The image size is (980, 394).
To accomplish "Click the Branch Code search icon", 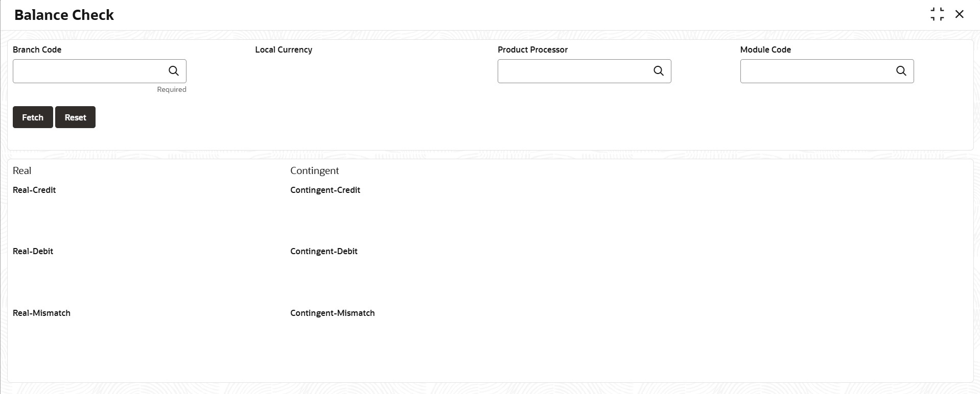I will point(174,71).
